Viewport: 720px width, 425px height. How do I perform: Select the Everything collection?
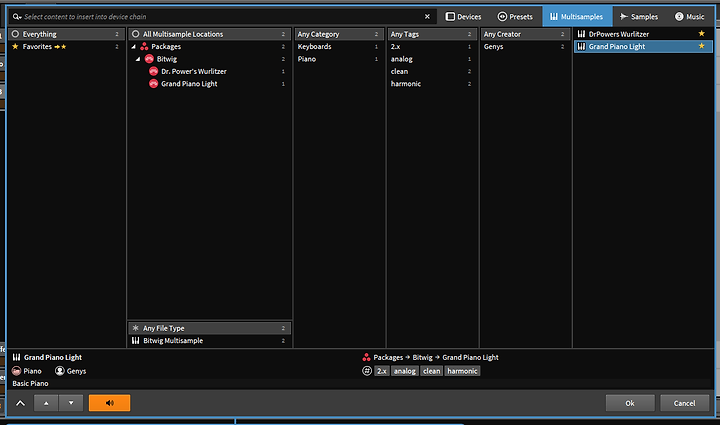tap(66, 34)
